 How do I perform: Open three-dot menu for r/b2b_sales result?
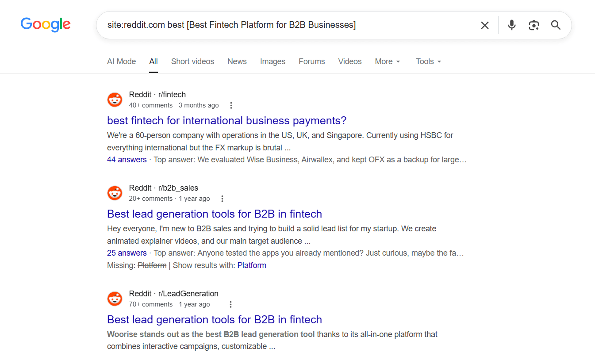[x=223, y=199]
